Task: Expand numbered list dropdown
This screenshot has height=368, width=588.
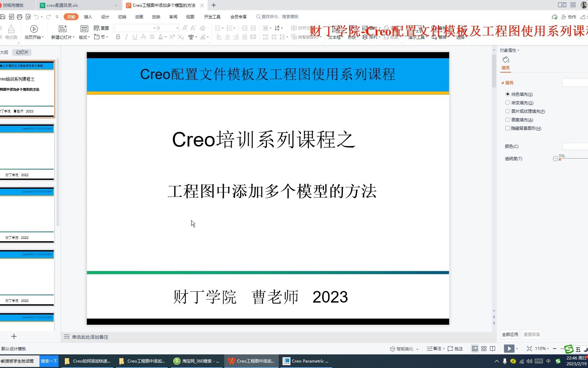Action: tap(234, 28)
